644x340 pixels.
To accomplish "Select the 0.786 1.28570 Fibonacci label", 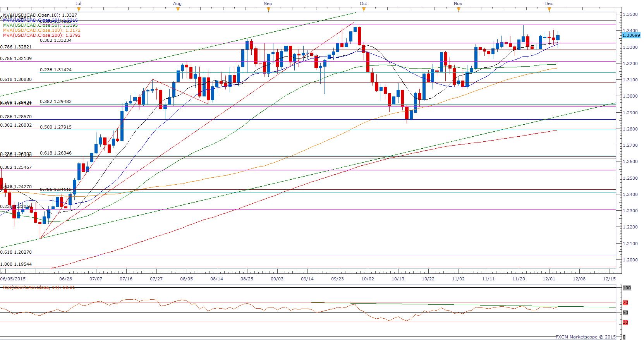I will [x=16, y=116].
